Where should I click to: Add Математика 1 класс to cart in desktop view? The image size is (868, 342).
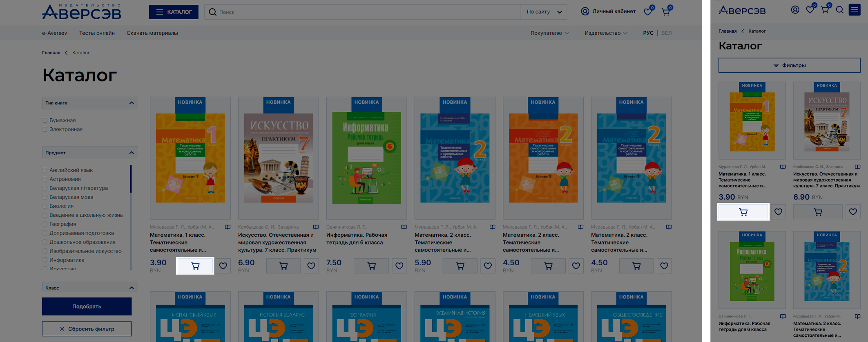(x=195, y=266)
